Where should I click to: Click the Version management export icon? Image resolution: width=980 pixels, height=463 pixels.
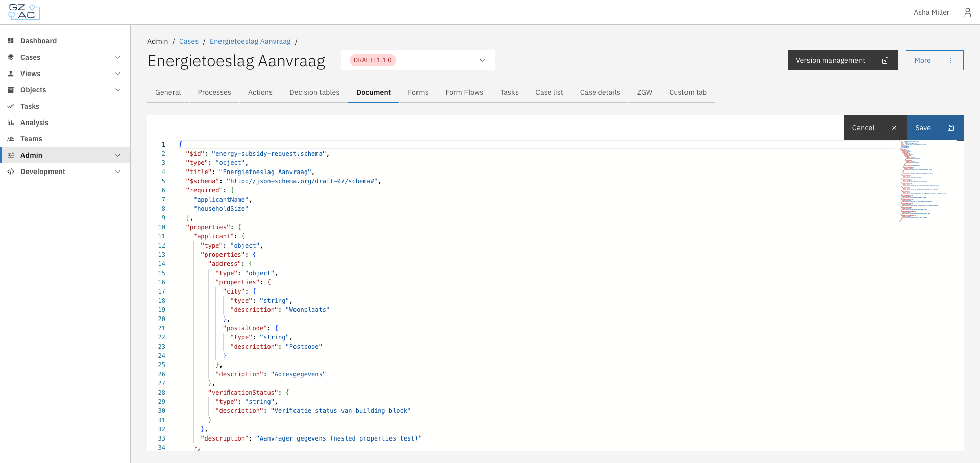coord(885,60)
